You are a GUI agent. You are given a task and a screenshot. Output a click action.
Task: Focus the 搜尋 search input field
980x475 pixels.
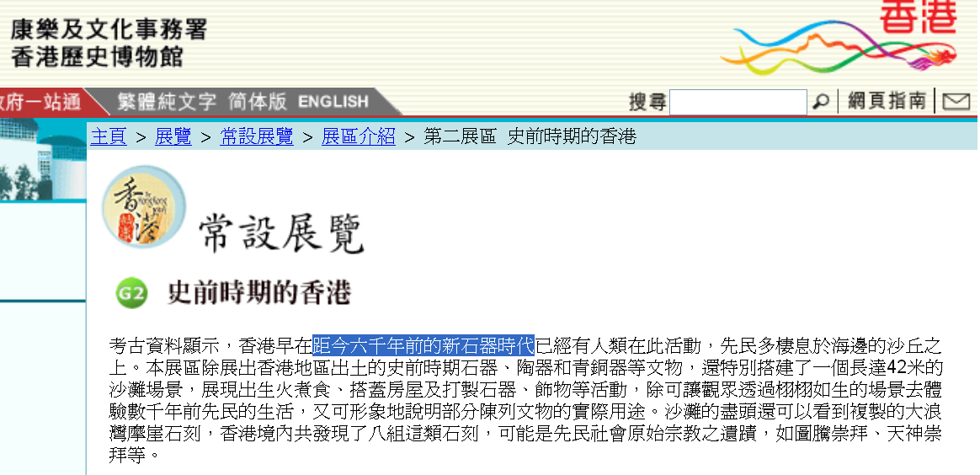pos(738,103)
